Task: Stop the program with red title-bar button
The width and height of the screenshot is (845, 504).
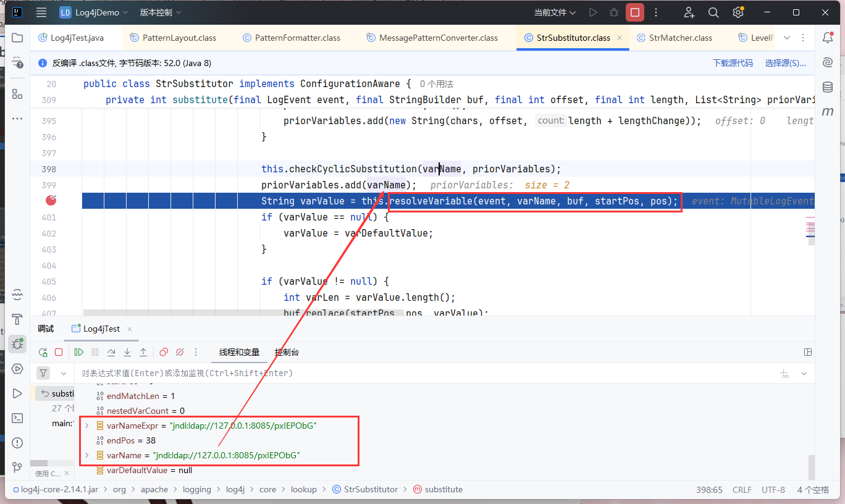Action: 634,12
